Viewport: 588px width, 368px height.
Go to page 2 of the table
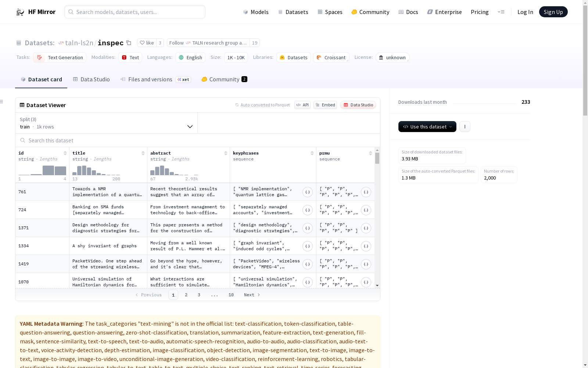click(186, 295)
